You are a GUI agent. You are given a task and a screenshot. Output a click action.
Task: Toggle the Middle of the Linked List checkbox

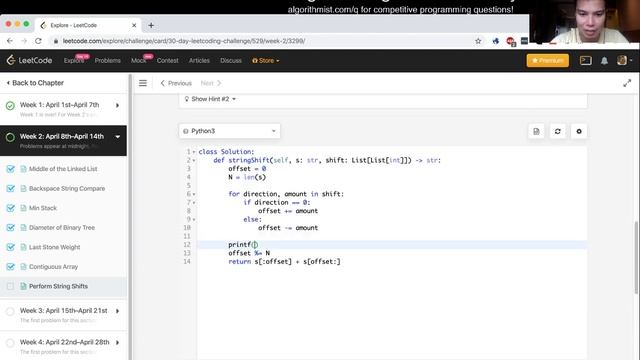(x=11, y=169)
